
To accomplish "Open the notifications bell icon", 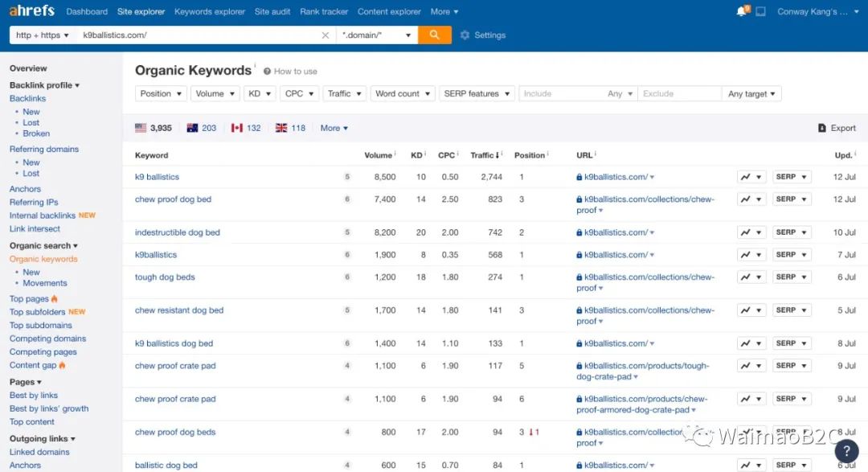I will 741,12.
